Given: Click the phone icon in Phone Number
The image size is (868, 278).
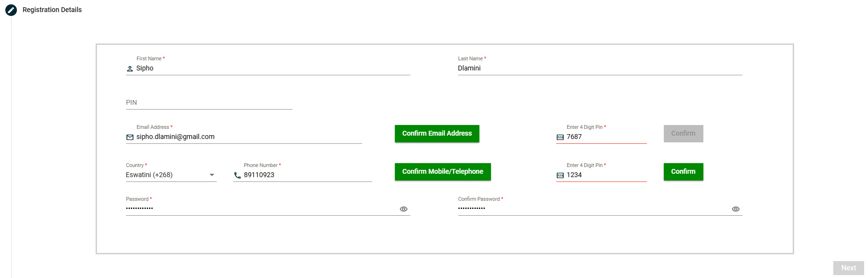Looking at the screenshot, I should coord(238,176).
